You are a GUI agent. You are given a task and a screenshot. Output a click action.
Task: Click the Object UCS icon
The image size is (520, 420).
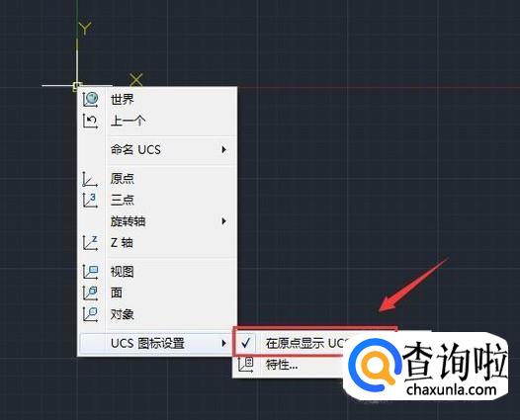point(90,314)
